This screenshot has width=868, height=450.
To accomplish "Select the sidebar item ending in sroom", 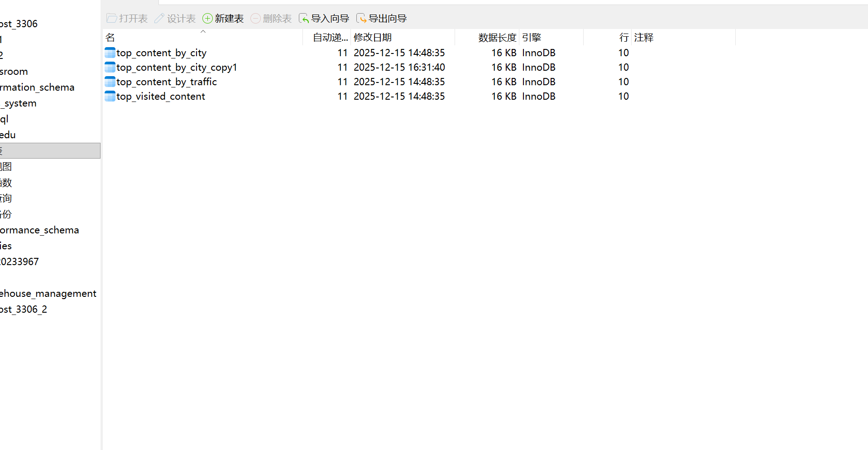I will [14, 72].
